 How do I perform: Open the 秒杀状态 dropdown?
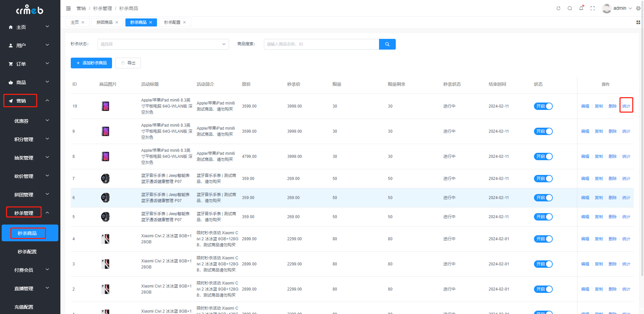163,44
